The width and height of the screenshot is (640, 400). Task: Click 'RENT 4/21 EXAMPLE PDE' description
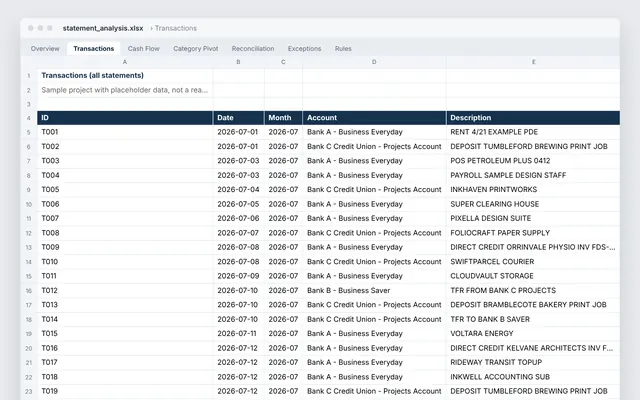pyautogui.click(x=533, y=132)
